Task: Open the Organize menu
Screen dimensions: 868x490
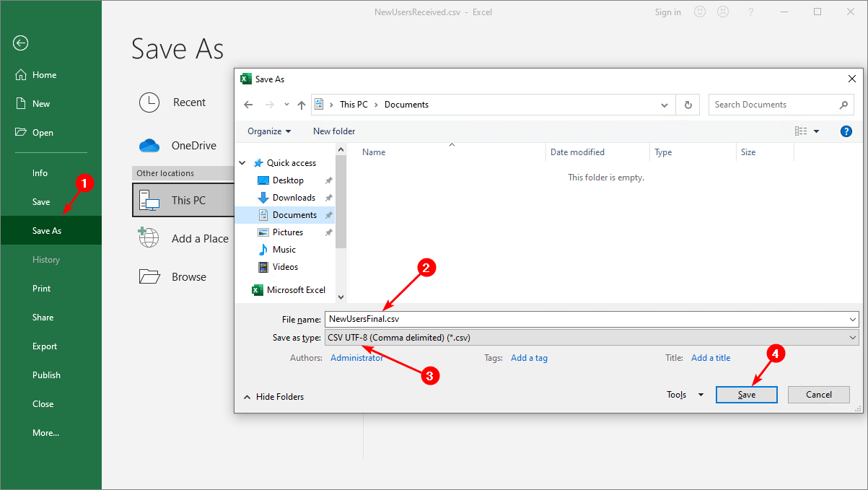Action: pyautogui.click(x=268, y=131)
